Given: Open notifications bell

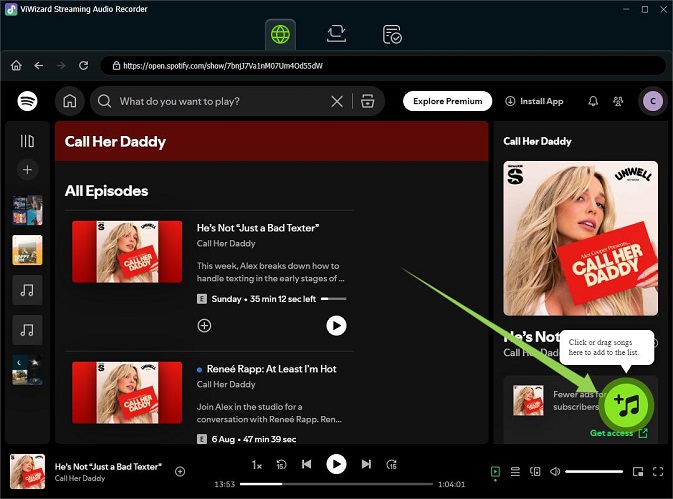Looking at the screenshot, I should [593, 101].
